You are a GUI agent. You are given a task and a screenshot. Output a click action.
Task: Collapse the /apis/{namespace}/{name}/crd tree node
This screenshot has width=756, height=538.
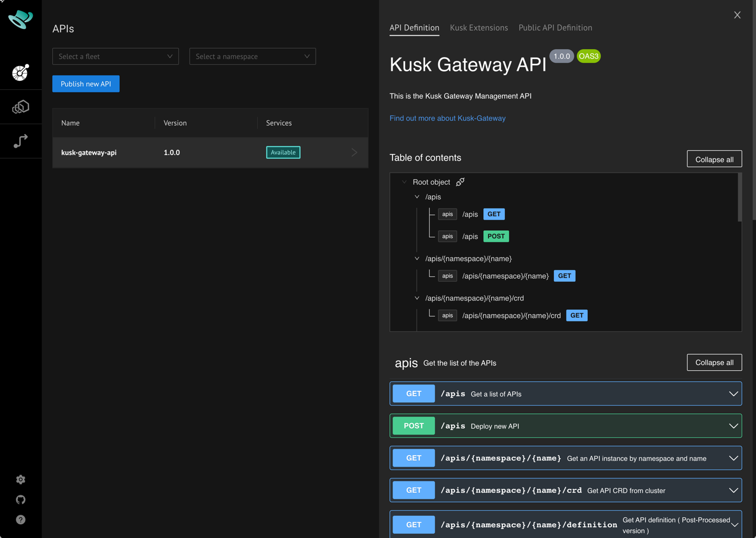[417, 298]
